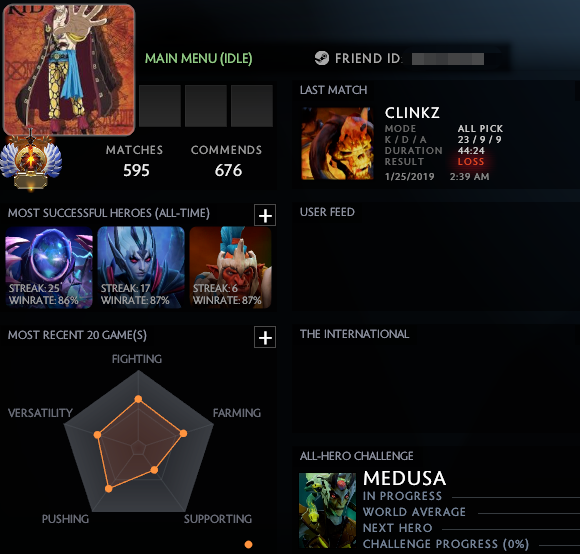
Task: Click the red LOSS result text
Action: (x=471, y=162)
